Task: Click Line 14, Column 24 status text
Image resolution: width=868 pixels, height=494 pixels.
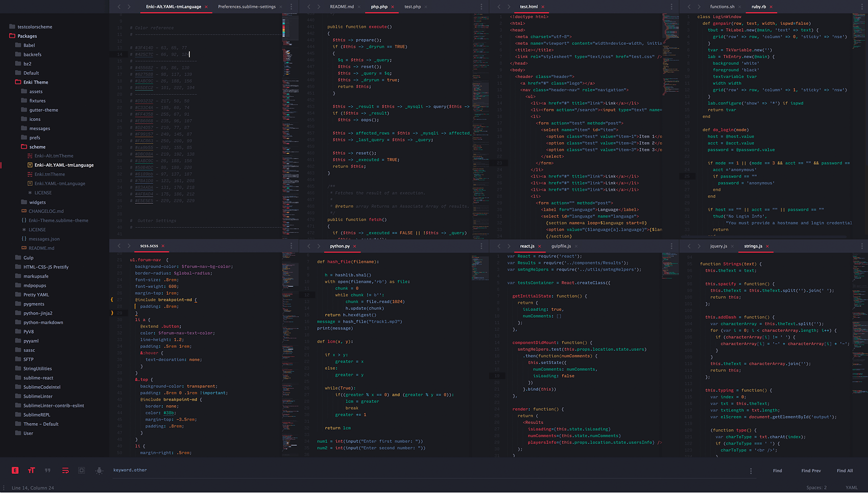Action: [33, 488]
